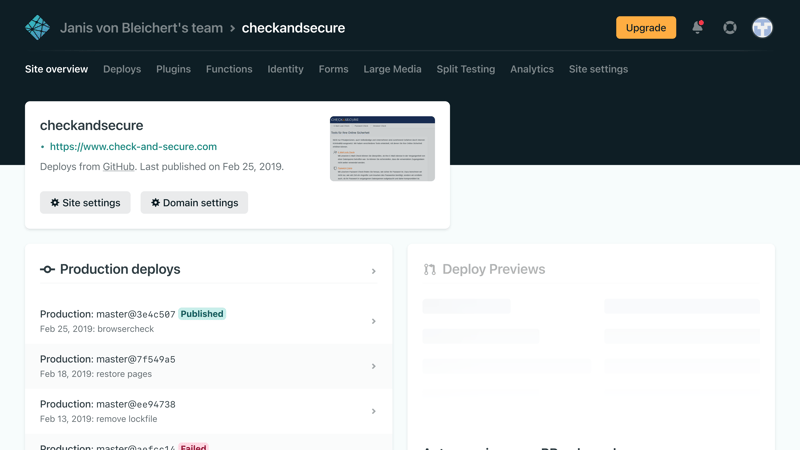Open the Functions tab

tap(229, 69)
